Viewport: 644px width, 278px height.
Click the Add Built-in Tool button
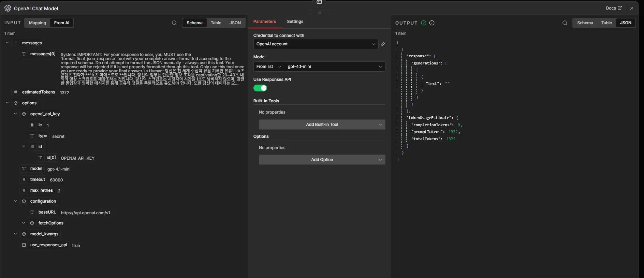coord(322,125)
